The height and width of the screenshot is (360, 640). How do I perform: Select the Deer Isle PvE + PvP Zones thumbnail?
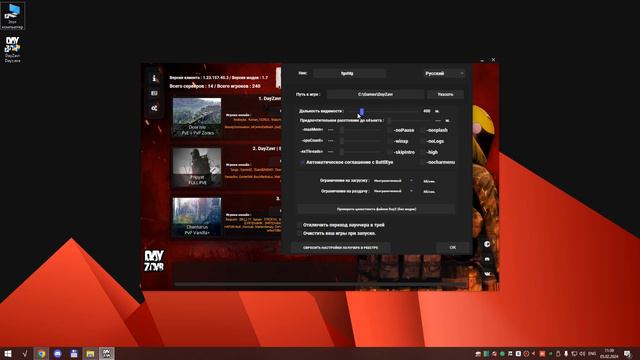point(197,117)
